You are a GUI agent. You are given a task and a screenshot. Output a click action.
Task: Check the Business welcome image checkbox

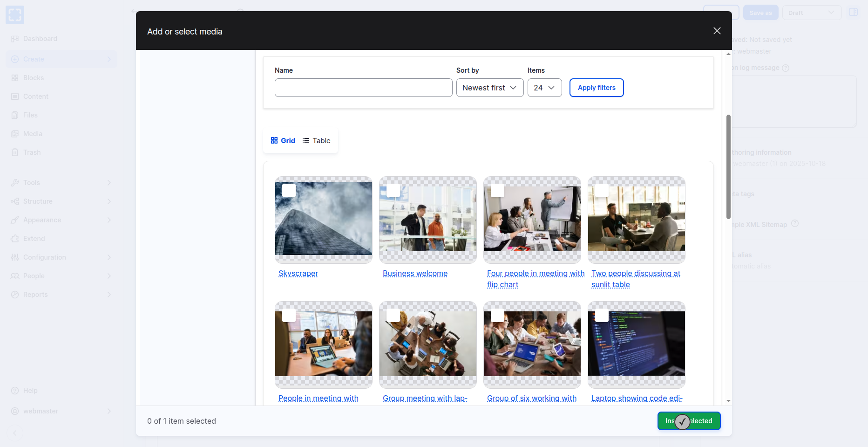click(393, 190)
